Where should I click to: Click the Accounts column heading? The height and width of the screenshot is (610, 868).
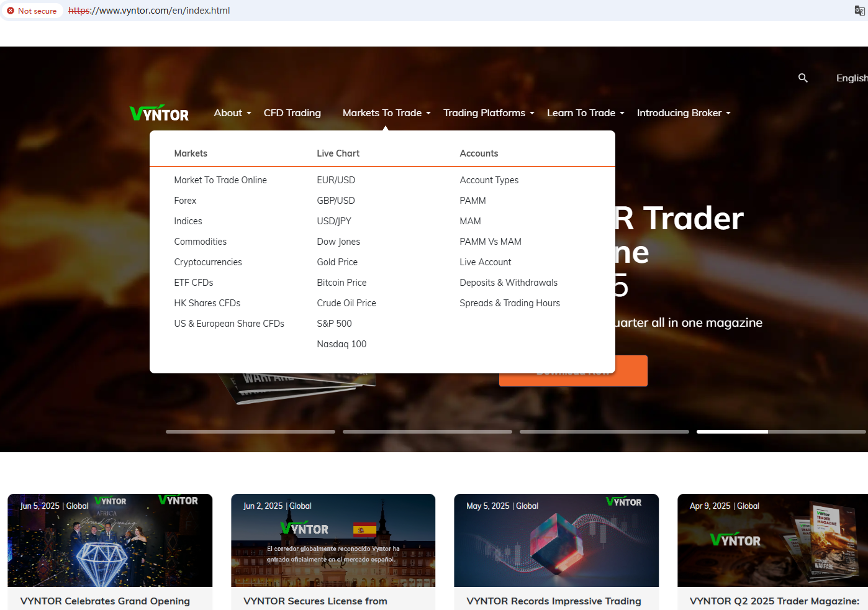tap(479, 153)
